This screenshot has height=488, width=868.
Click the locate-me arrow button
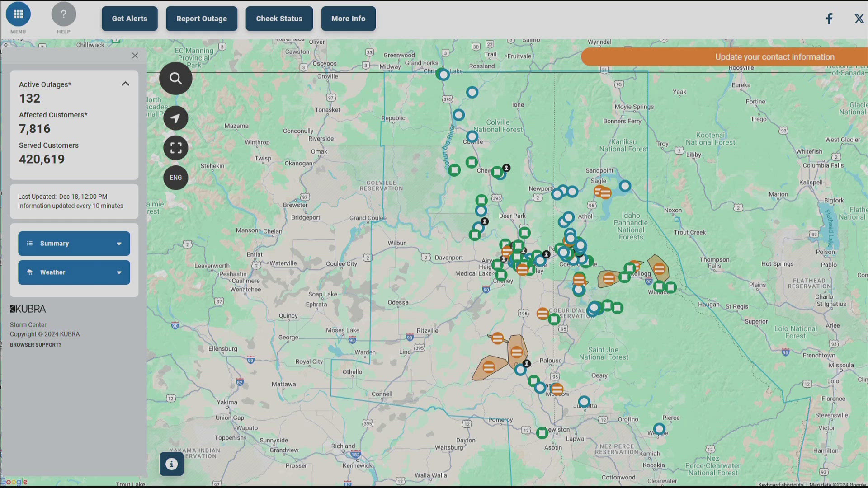click(175, 118)
